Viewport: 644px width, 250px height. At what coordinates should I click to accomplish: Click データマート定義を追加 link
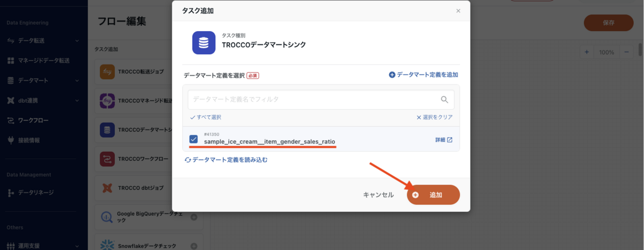pos(423,75)
